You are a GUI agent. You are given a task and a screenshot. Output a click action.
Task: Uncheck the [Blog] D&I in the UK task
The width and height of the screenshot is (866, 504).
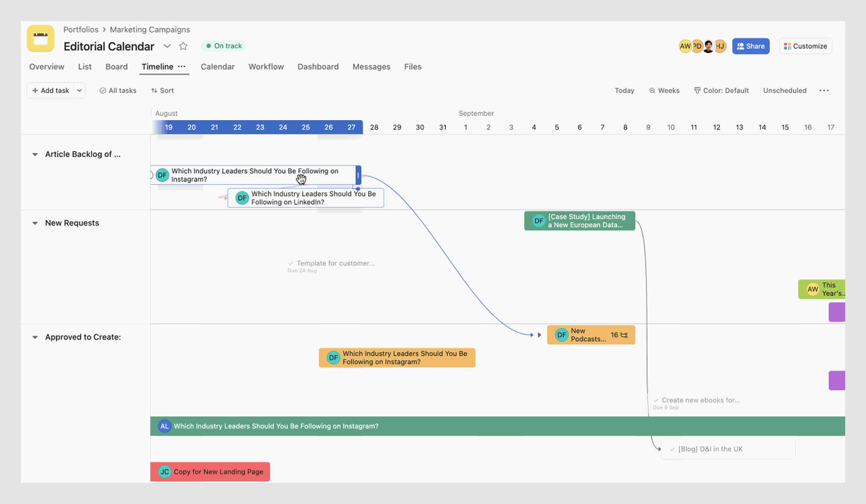[x=672, y=449]
